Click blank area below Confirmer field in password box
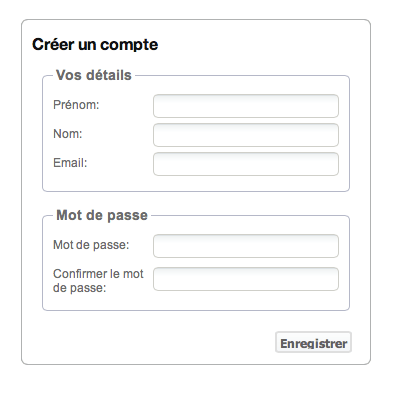The image size is (399, 394). click(x=196, y=302)
